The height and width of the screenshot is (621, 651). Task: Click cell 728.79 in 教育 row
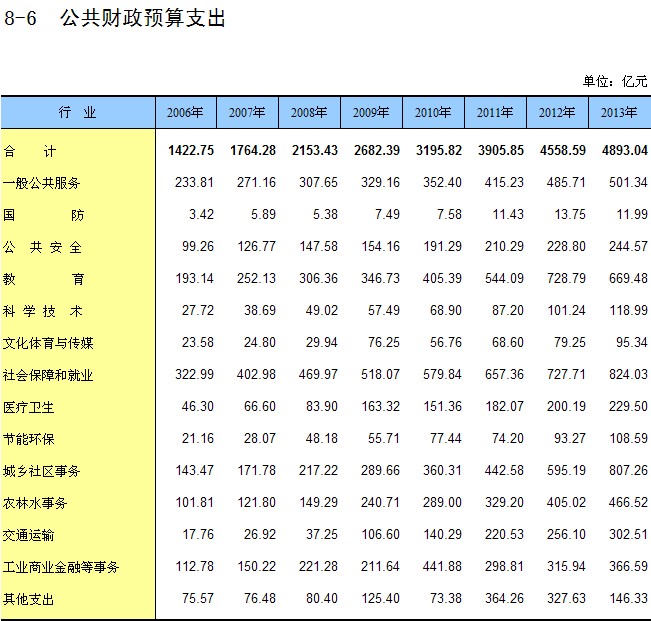click(566, 278)
